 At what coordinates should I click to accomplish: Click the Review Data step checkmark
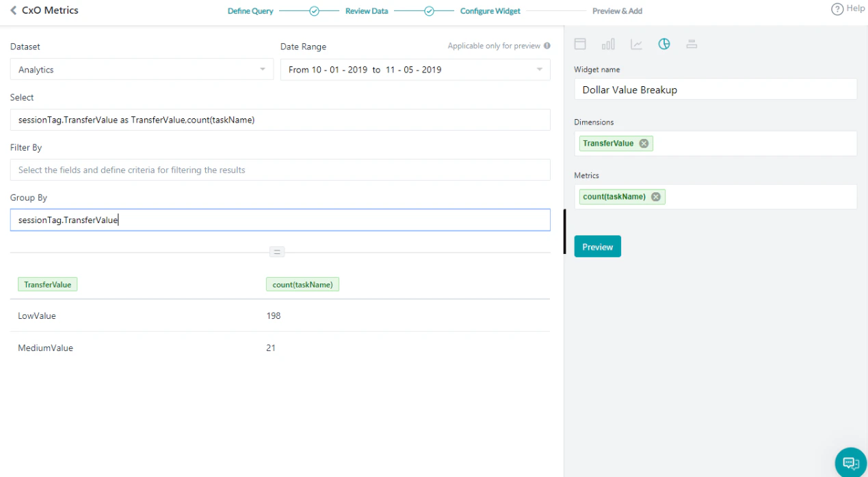tap(430, 11)
